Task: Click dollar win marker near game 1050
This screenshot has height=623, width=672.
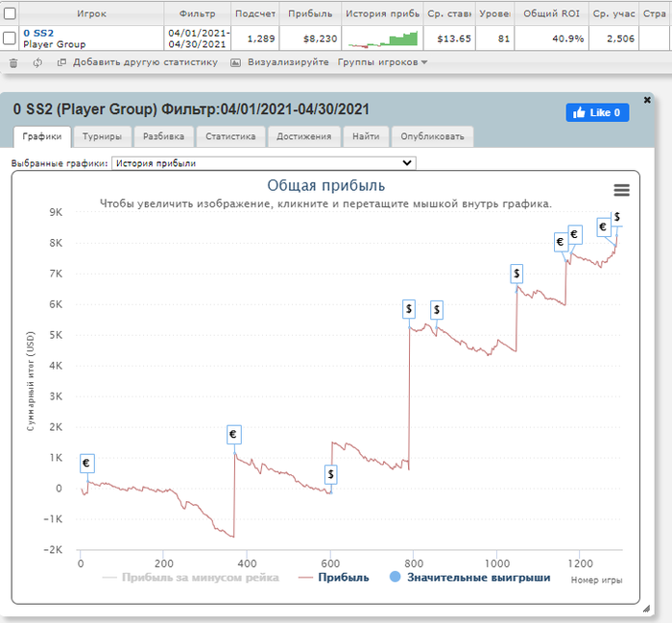Action: [516, 274]
